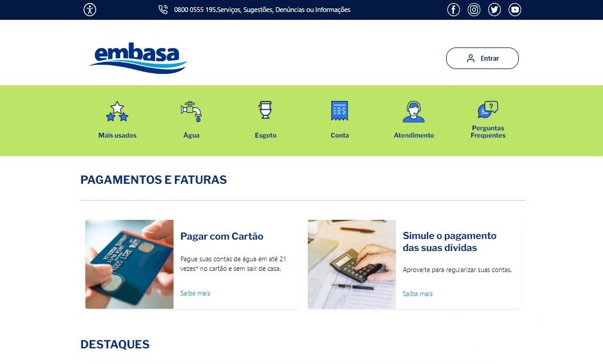
Task: Visit Embasa's Twitter account
Action: click(494, 10)
